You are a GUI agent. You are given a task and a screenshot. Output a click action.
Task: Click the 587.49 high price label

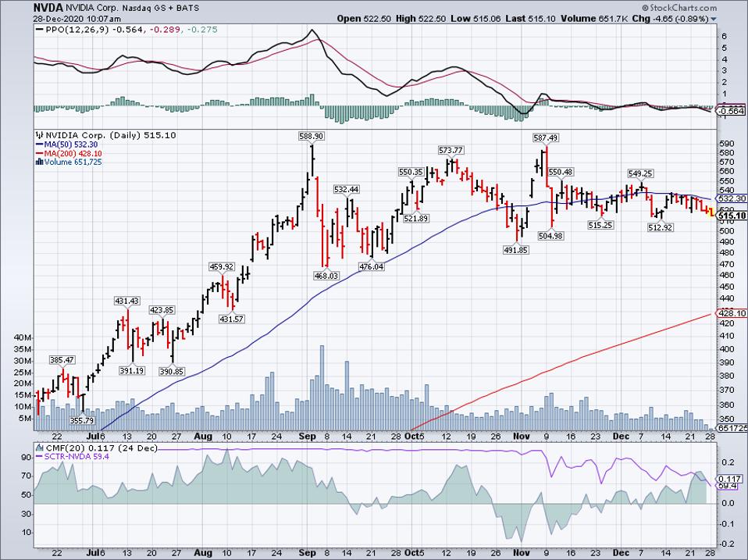pyautogui.click(x=545, y=137)
